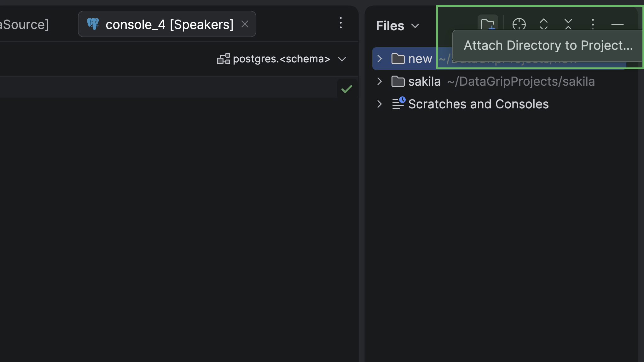Viewport: 644px width, 362px height.
Task: Open editor tabs kebab menu
Action: pyautogui.click(x=341, y=23)
